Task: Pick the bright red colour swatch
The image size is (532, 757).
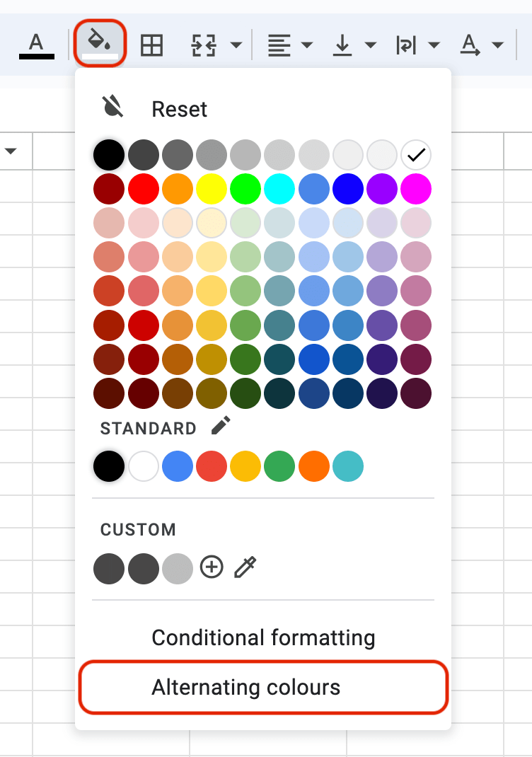Action: coord(143,189)
